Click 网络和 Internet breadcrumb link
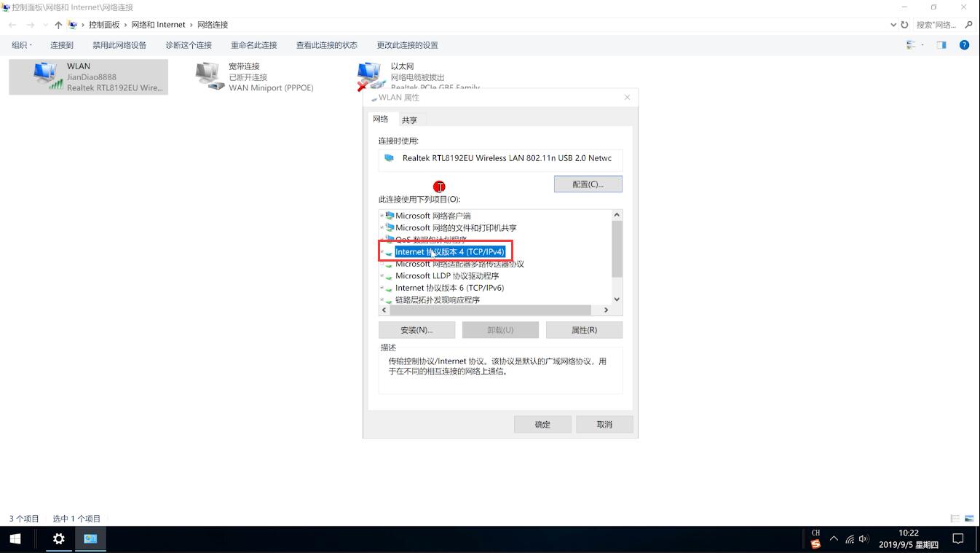Viewport: 980px width, 553px height. (159, 25)
